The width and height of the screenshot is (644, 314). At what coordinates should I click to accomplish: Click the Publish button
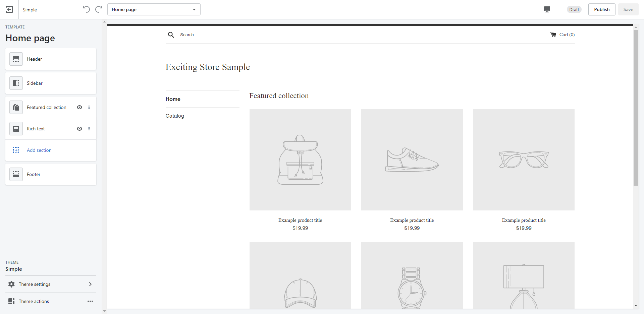(x=601, y=9)
